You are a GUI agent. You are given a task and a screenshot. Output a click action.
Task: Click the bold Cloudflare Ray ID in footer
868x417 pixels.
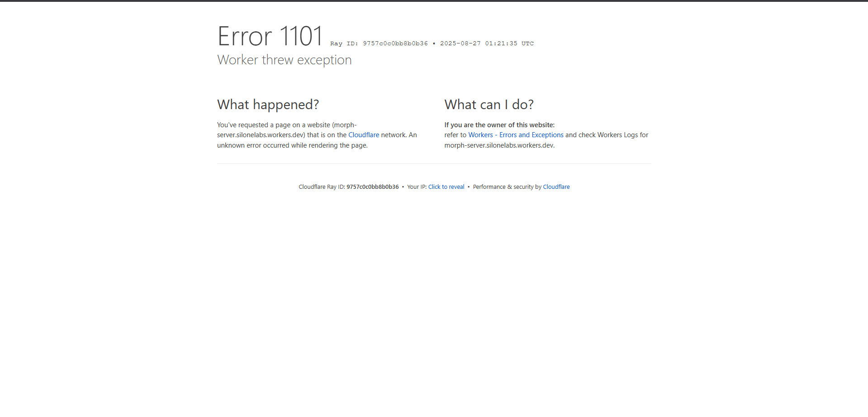click(x=372, y=187)
